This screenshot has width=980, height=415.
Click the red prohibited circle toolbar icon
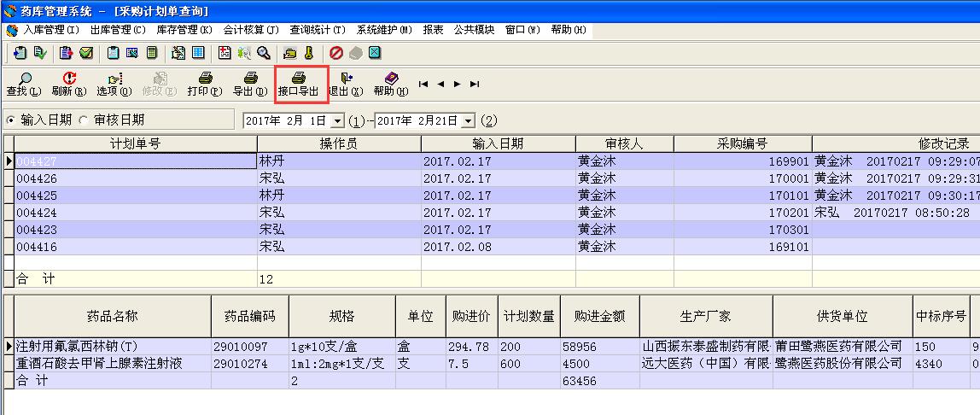point(336,53)
